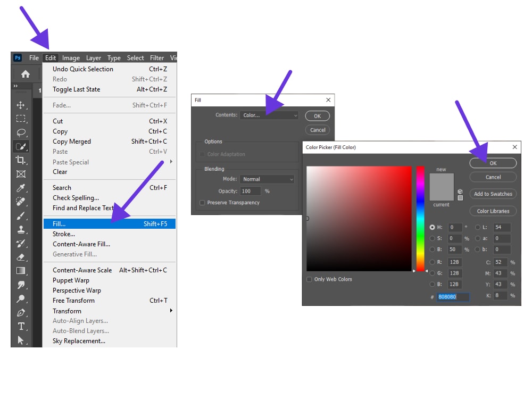Open Color Libraries

(493, 211)
